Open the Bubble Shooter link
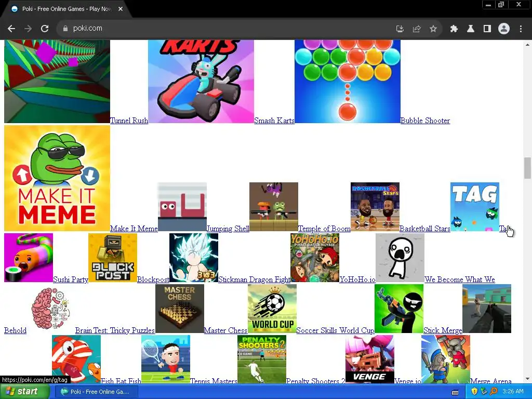The height and width of the screenshot is (399, 532). tap(425, 121)
